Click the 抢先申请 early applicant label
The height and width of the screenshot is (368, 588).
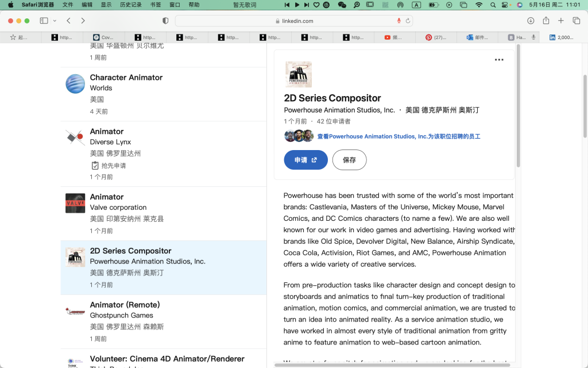pos(114,166)
